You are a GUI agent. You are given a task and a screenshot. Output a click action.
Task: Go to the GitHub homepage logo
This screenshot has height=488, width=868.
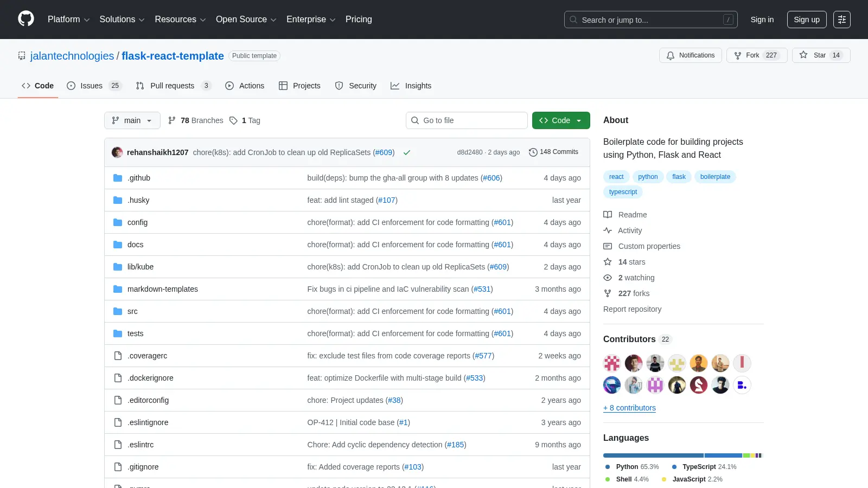coord(26,19)
